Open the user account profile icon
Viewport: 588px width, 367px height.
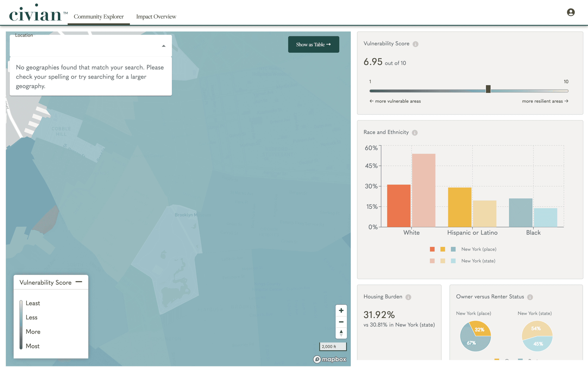click(x=570, y=12)
